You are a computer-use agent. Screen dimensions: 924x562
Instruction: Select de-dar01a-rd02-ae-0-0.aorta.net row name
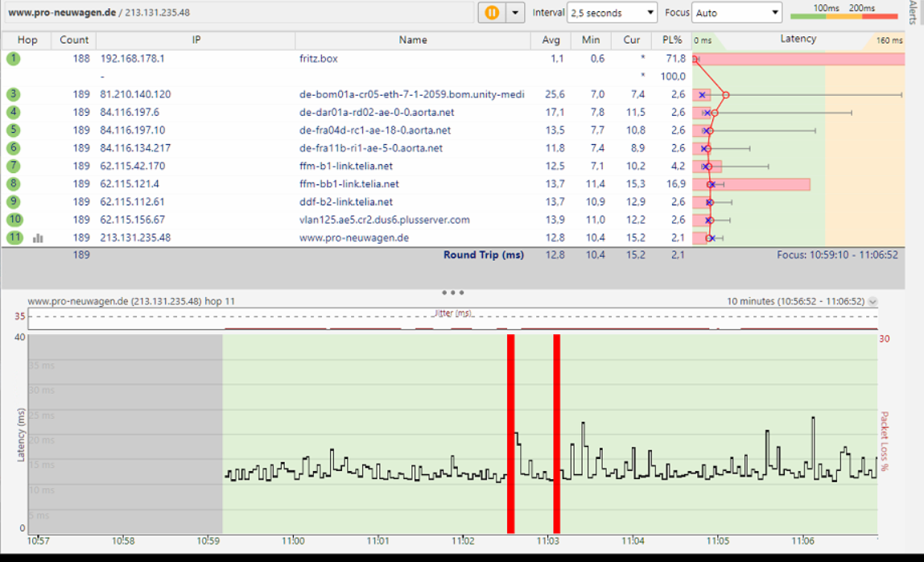coord(377,112)
